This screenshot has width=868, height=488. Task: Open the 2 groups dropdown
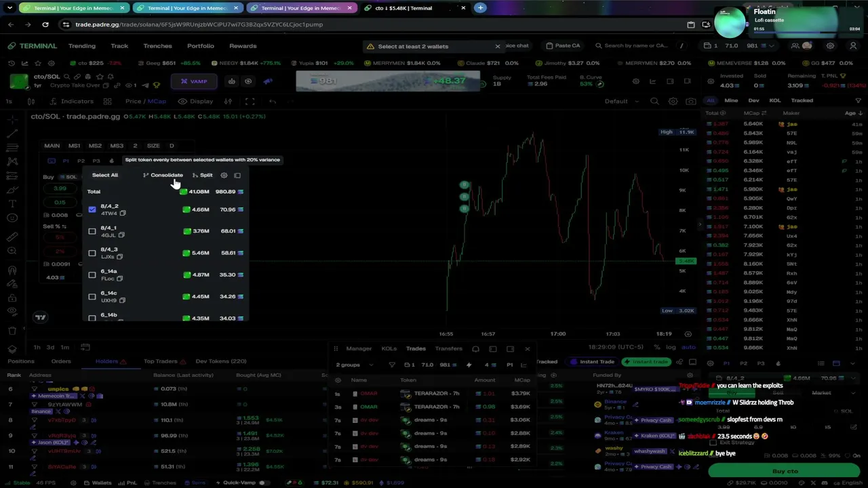tap(353, 365)
